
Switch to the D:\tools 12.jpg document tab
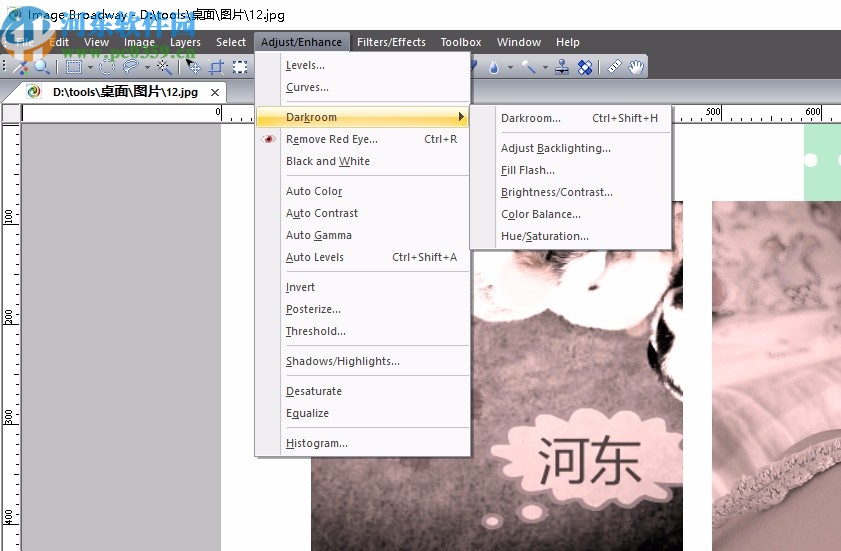[x=126, y=92]
